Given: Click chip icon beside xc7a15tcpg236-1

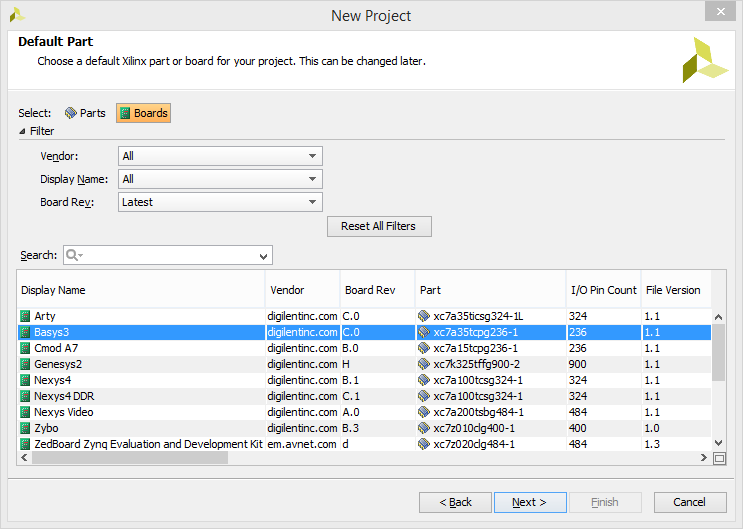Looking at the screenshot, I should (424, 348).
